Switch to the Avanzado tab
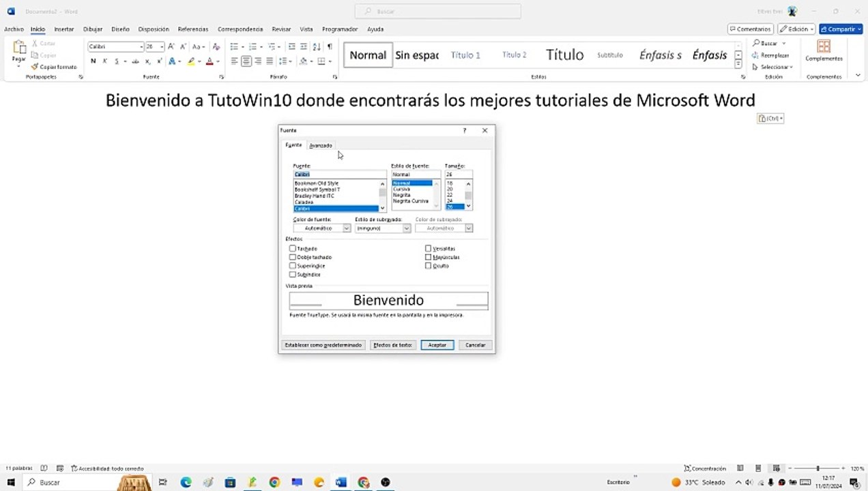The width and height of the screenshot is (868, 491). click(x=321, y=145)
